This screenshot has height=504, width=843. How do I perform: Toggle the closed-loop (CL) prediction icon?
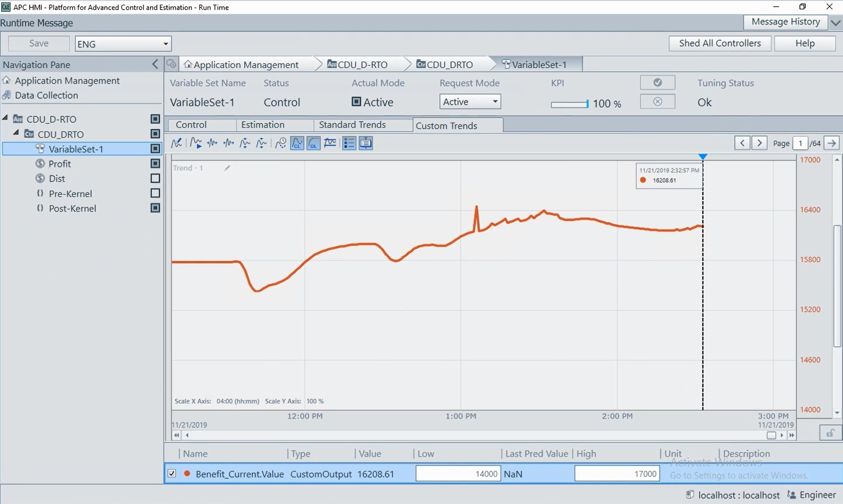pos(297,143)
